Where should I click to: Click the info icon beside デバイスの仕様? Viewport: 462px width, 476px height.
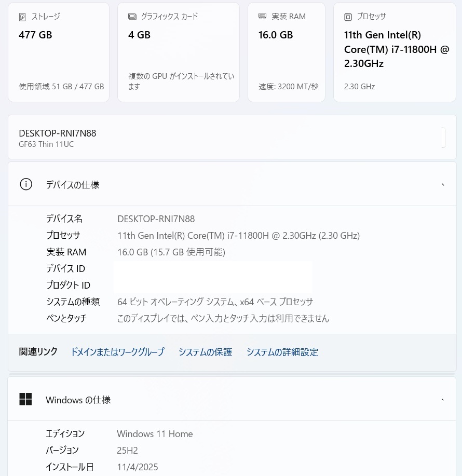coord(25,184)
